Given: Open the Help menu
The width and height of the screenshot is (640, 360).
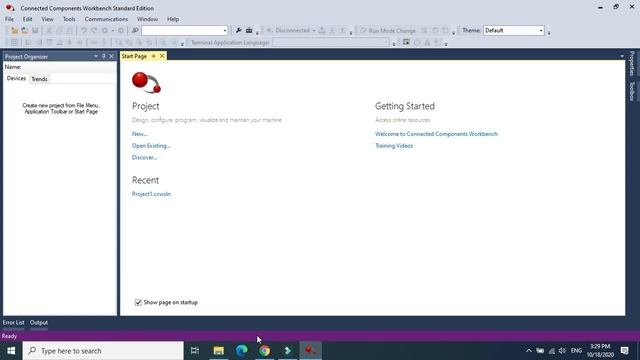Looking at the screenshot, I should 173,19.
